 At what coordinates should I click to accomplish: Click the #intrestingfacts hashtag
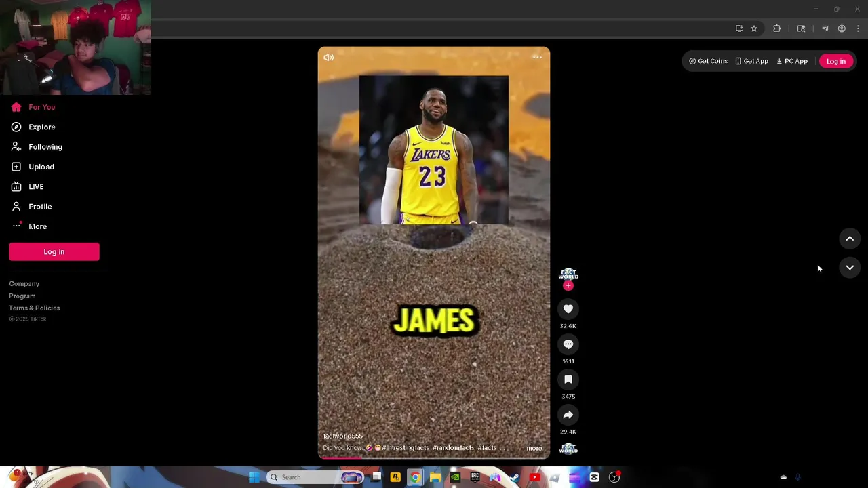point(406,448)
